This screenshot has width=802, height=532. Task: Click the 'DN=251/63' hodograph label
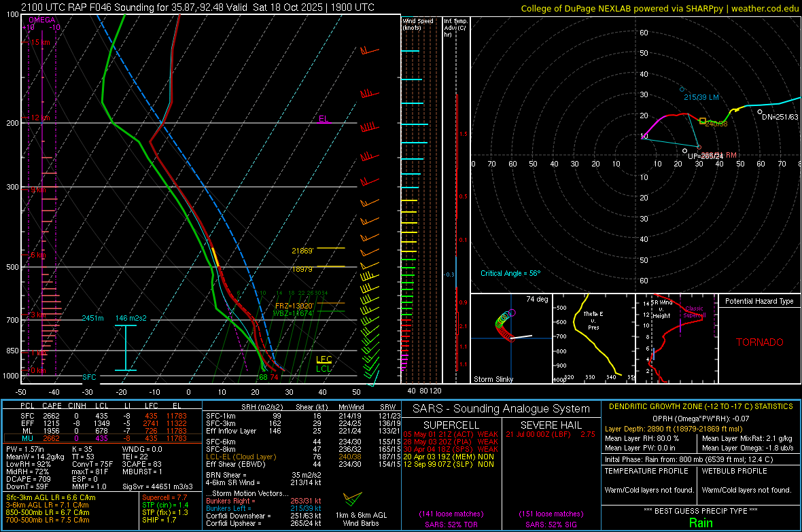[x=780, y=117]
